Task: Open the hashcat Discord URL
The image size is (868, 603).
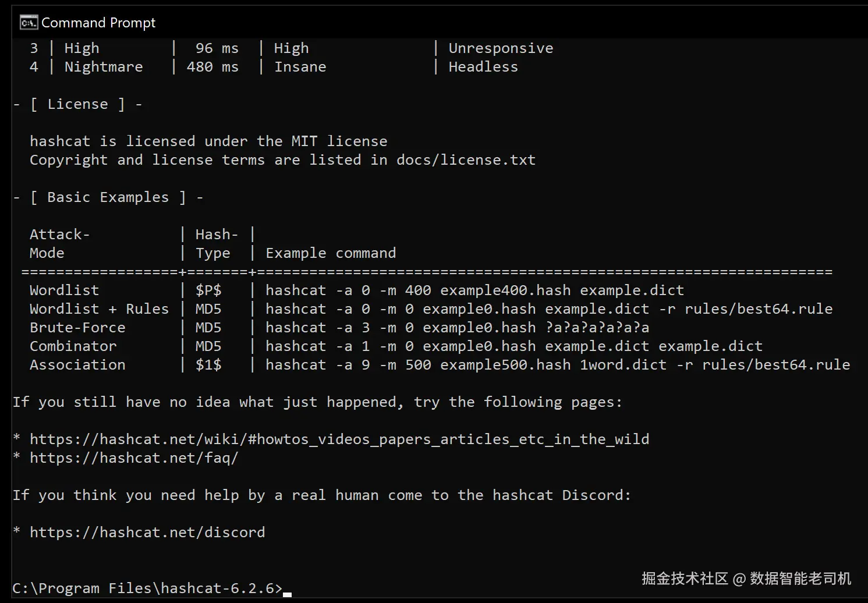Action: coord(147,533)
